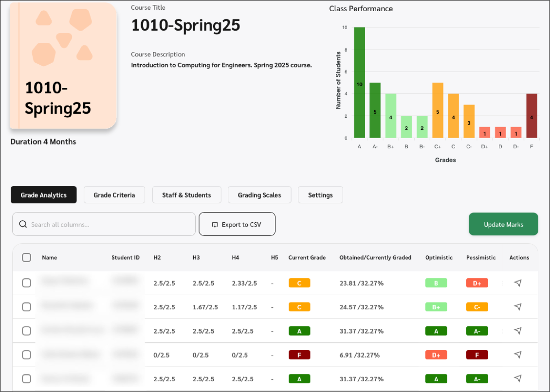Click send icon for student with 23.81 marks
Screen dimensions: 550x392
point(518,283)
